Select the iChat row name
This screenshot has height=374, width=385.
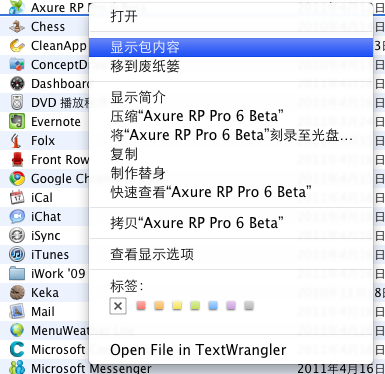[x=46, y=217]
